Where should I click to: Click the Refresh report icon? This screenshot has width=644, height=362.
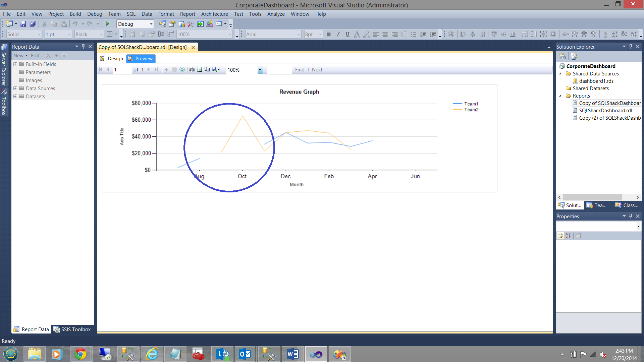click(182, 70)
